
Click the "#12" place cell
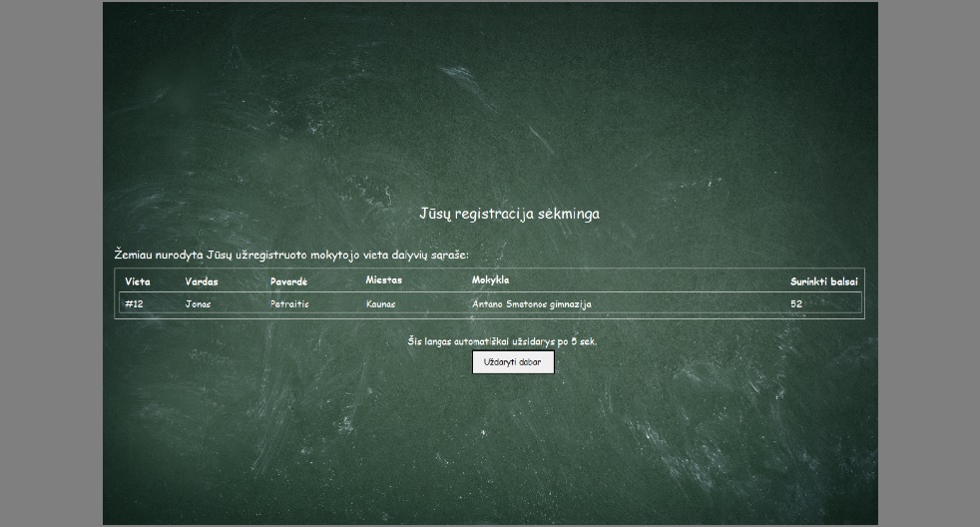point(134,303)
